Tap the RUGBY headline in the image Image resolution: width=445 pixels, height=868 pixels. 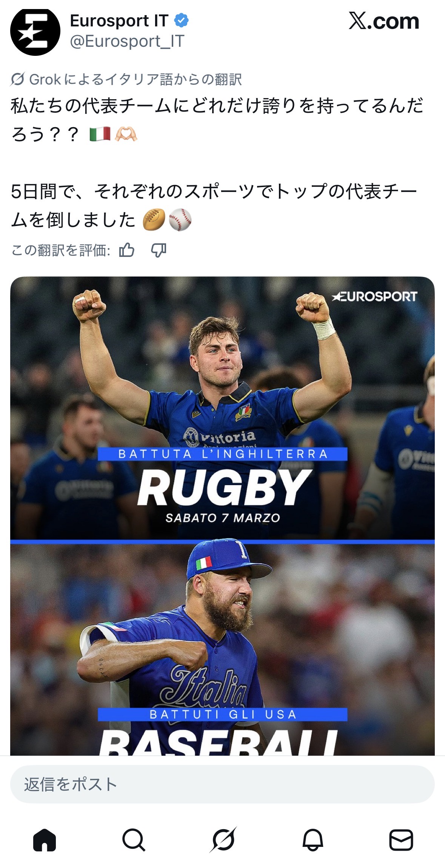pyautogui.click(x=224, y=487)
